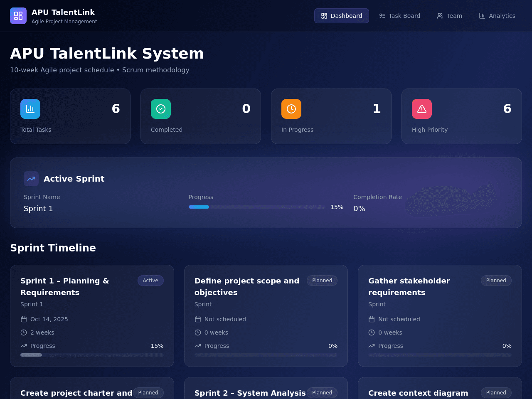The image size is (532, 399).
Task: Click calendar icon next to Oct 14, 2025
Action: [x=24, y=319]
